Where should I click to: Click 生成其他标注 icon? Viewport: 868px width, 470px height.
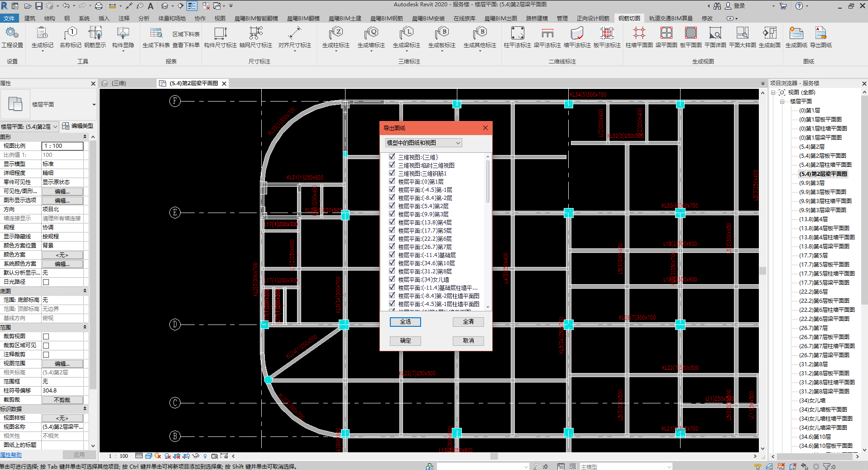[x=480, y=37]
